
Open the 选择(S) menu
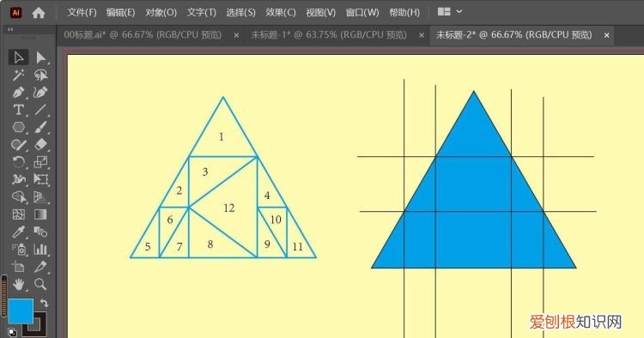click(240, 12)
